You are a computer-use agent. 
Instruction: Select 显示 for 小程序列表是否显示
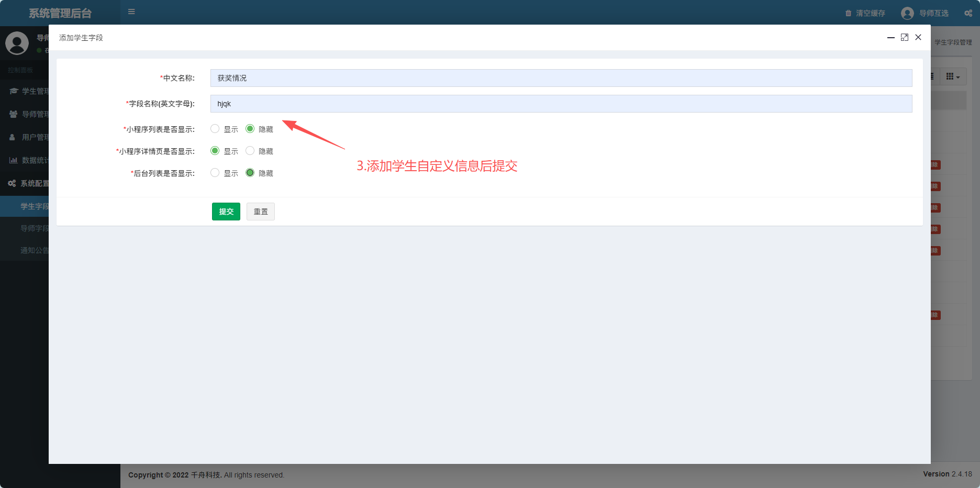pyautogui.click(x=215, y=129)
